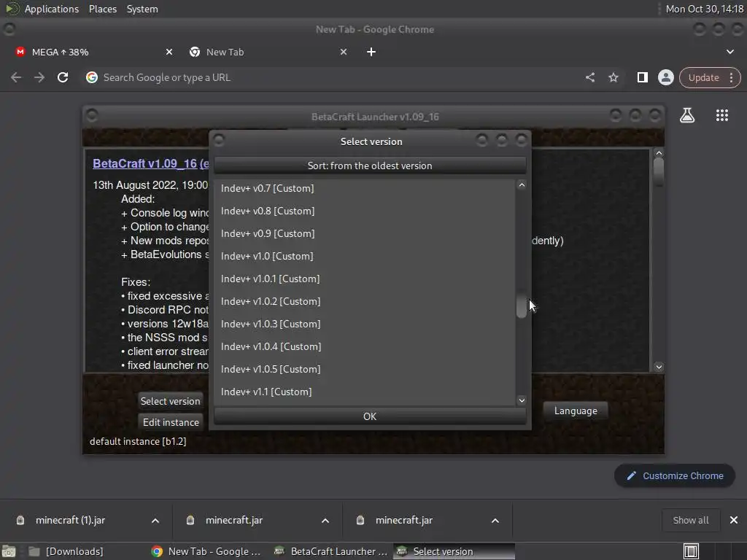Select Indev+ v0.9 [Custom]
The image size is (747, 560).
365,234
